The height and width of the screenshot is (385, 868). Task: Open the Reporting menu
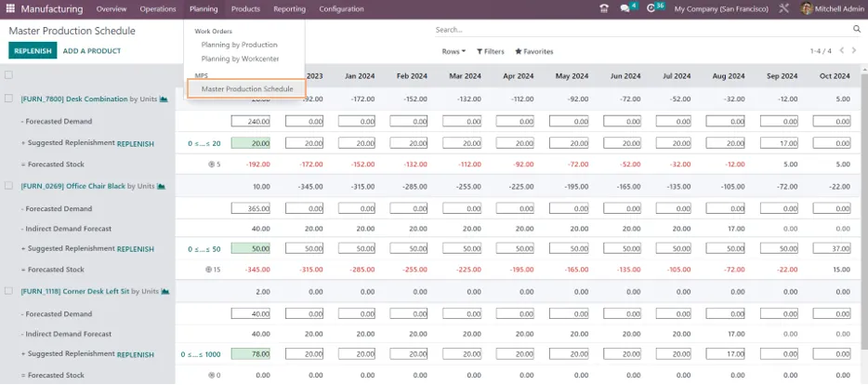289,9
